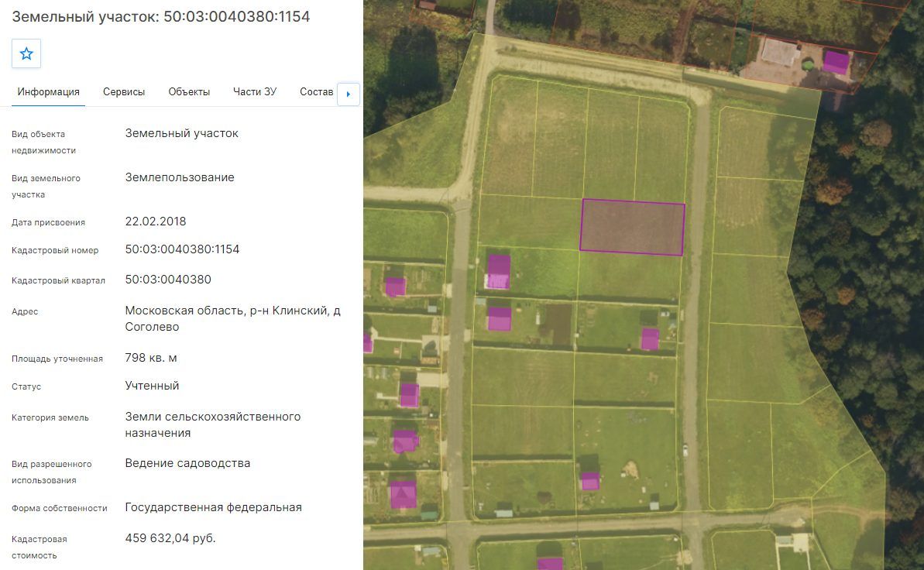This screenshot has width=924, height=570.
Task: Select the Кадастровый номер value 50:03:0040380:1154
Action: [182, 249]
